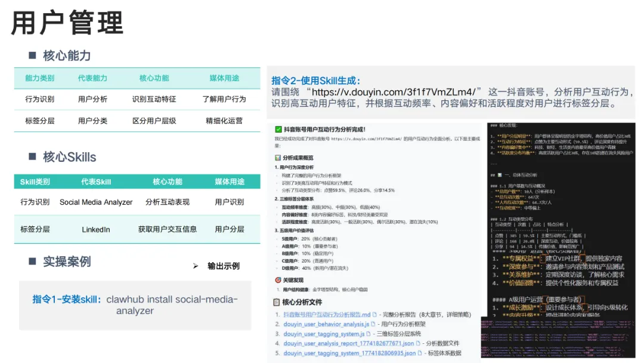The image size is (644, 363).
Task: Click the 代表Skill column header
Action: (x=96, y=181)
